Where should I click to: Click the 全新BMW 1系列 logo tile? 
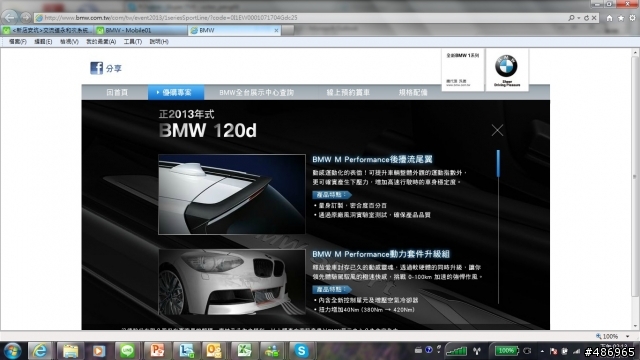pyautogui.click(x=462, y=70)
